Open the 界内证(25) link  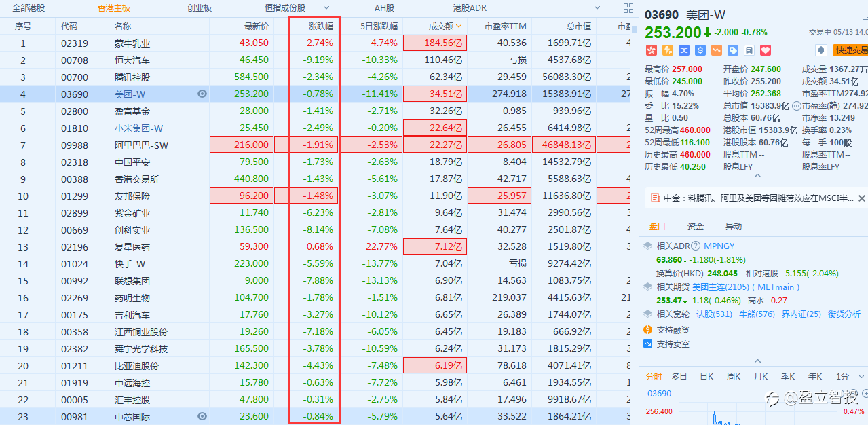[801, 314]
